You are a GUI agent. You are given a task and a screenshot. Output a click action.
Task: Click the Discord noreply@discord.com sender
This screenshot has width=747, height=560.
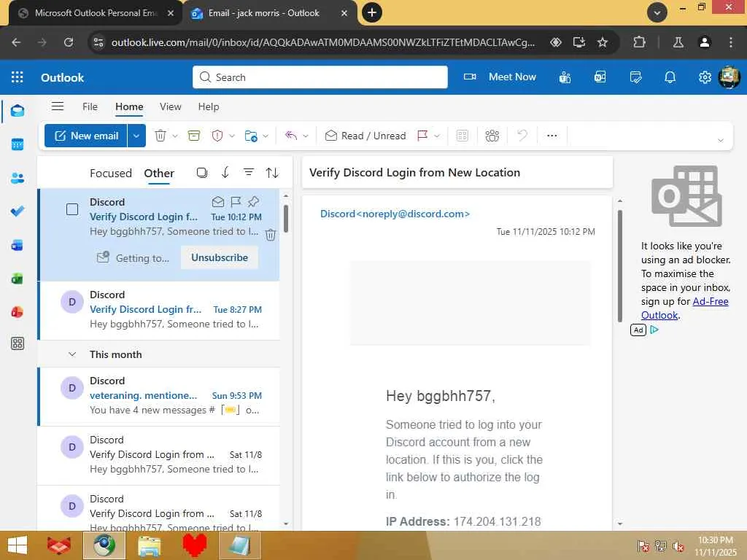(x=395, y=214)
